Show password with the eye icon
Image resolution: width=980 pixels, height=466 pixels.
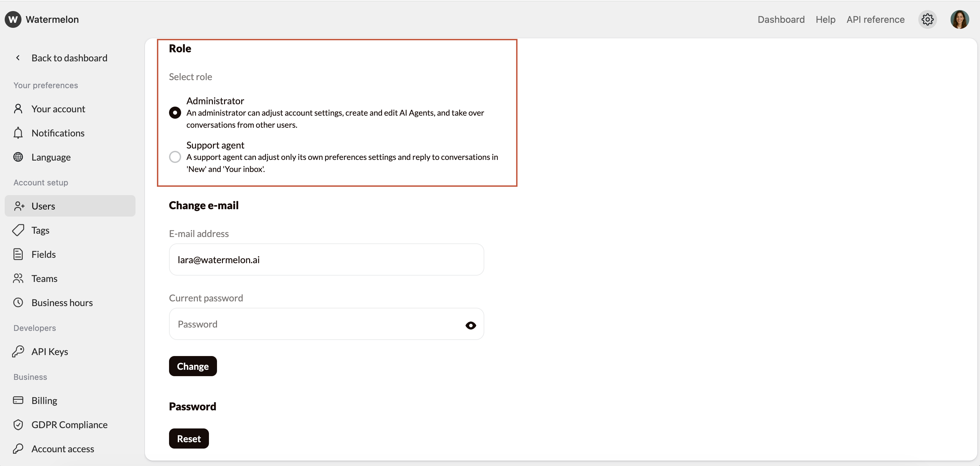471,325
